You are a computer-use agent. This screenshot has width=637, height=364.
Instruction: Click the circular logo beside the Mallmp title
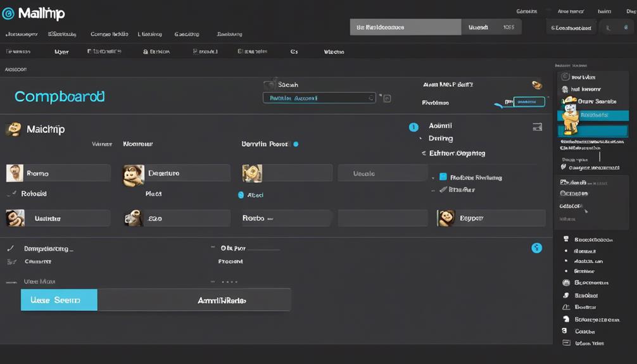point(8,14)
